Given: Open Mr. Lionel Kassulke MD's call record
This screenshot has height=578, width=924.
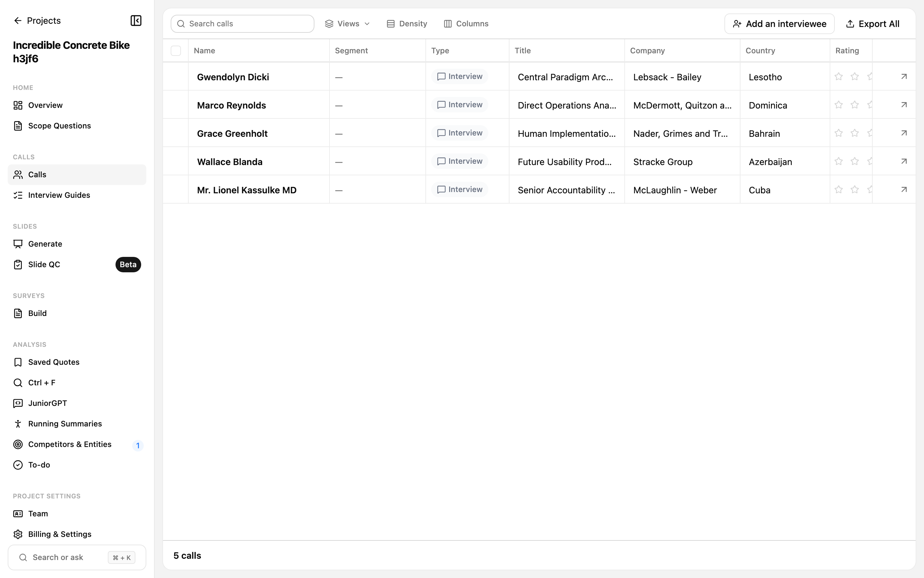Looking at the screenshot, I should (x=247, y=190).
